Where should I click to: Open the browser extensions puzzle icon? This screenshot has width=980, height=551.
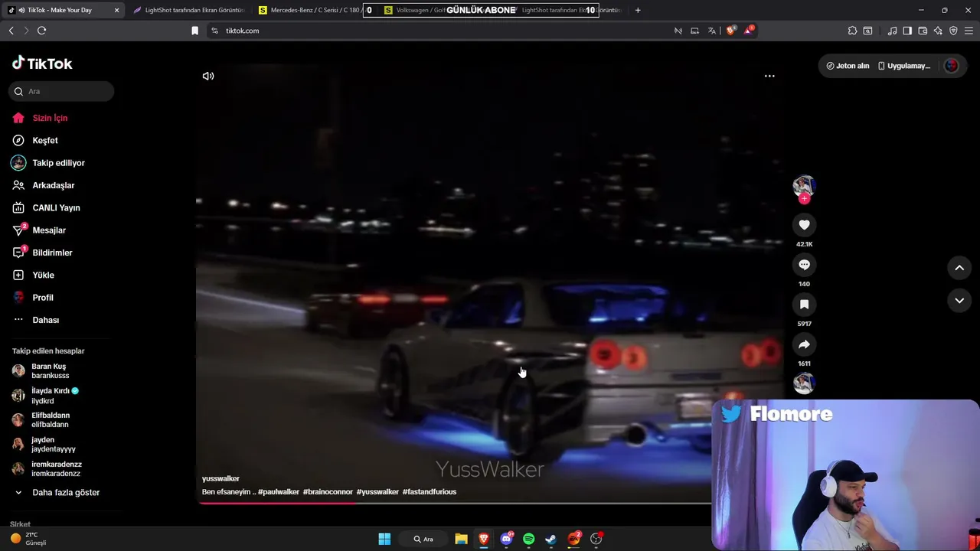click(852, 31)
